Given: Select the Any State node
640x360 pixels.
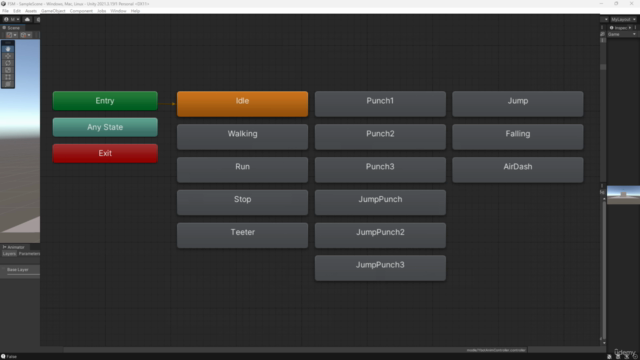Looking at the screenshot, I should pos(105,127).
